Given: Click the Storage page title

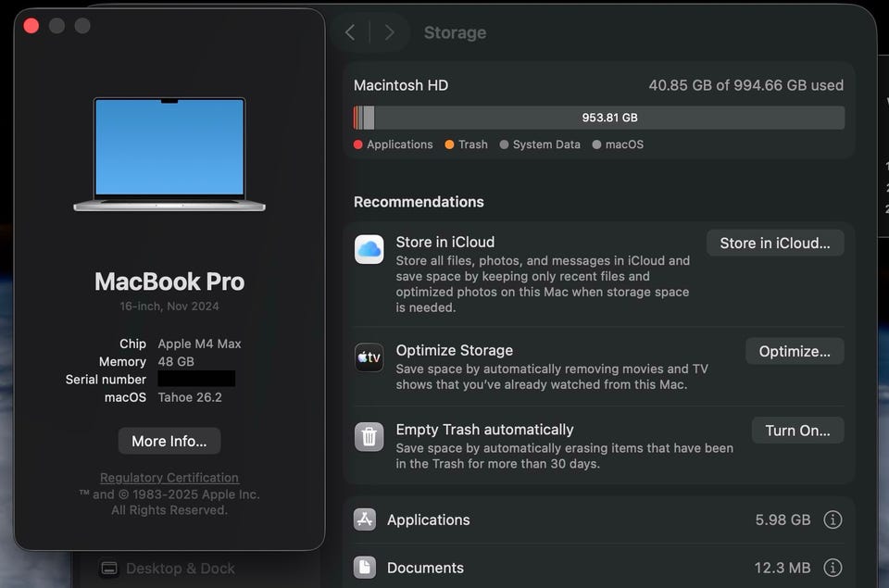Looking at the screenshot, I should point(455,32).
